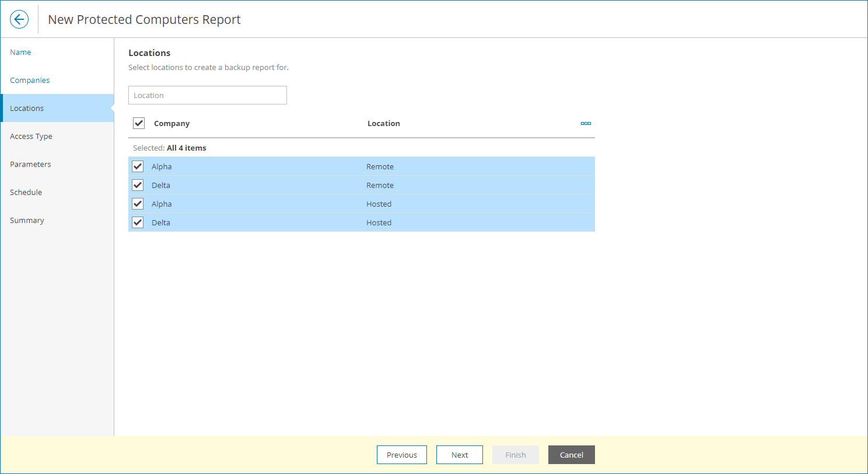Click the Next button
The height and width of the screenshot is (474, 868).
point(460,455)
